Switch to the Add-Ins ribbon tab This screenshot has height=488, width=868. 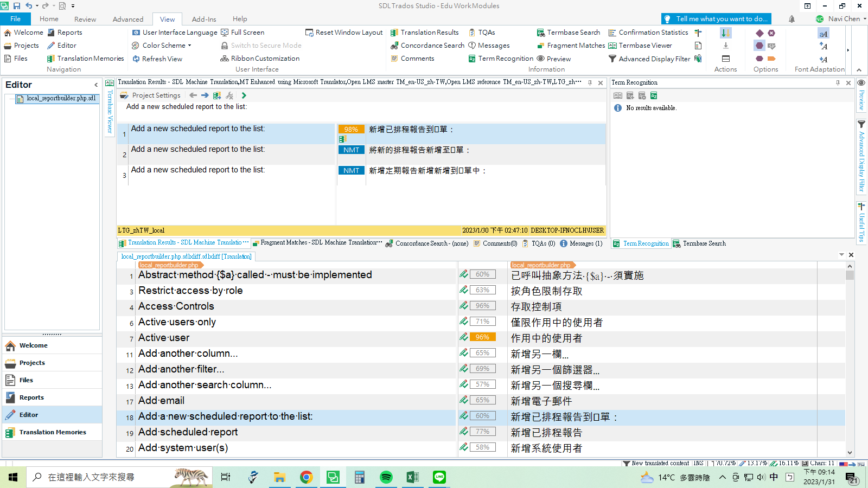(x=204, y=19)
